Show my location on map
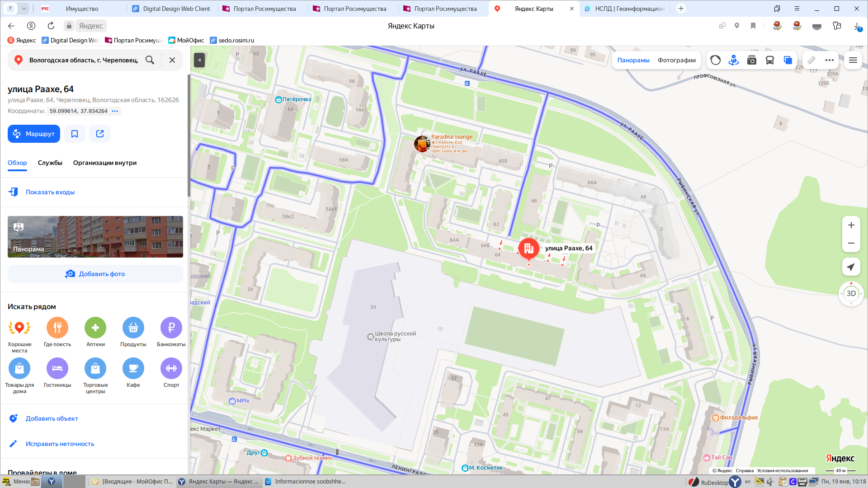 (851, 267)
